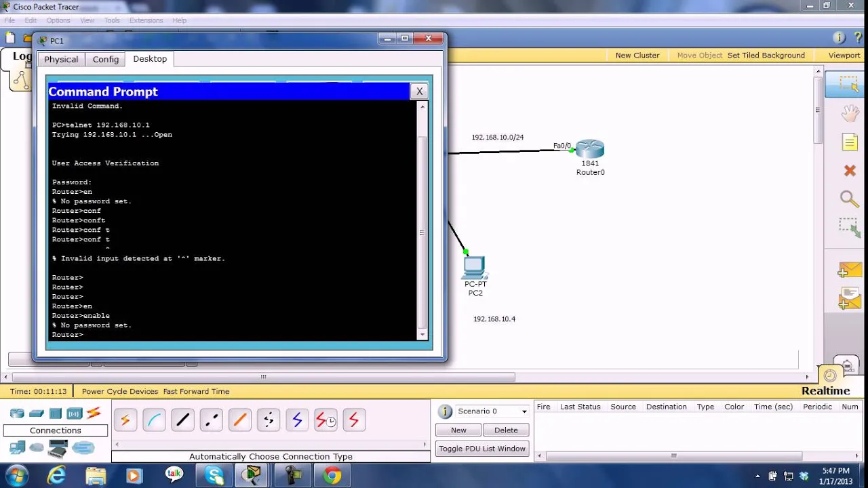The height and width of the screenshot is (488, 868).
Task: Select the Serial DCE cable with clock
Action: pos(325,420)
